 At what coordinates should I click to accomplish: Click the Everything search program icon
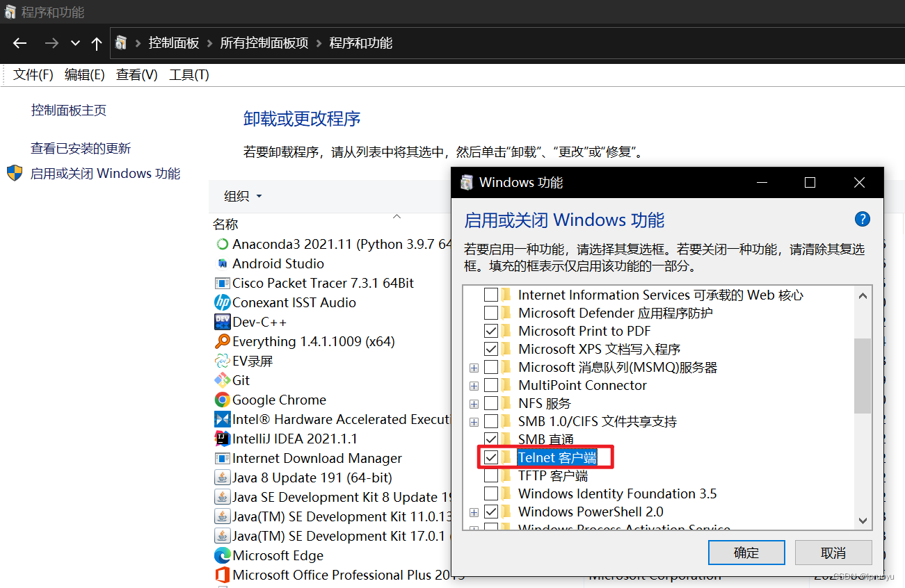coord(222,341)
